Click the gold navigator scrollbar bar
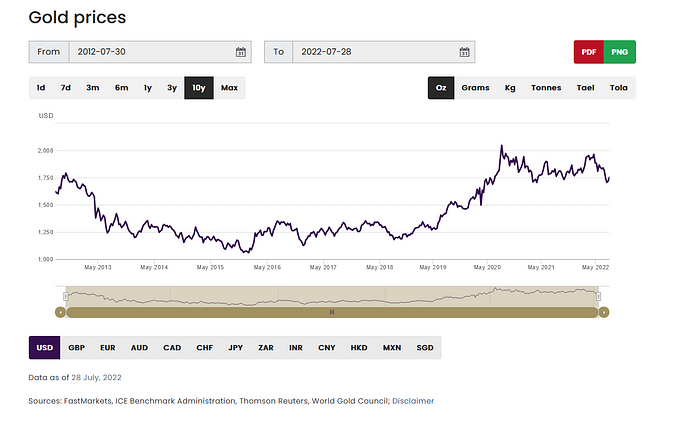Viewport: 700px width, 439px height. click(x=332, y=312)
